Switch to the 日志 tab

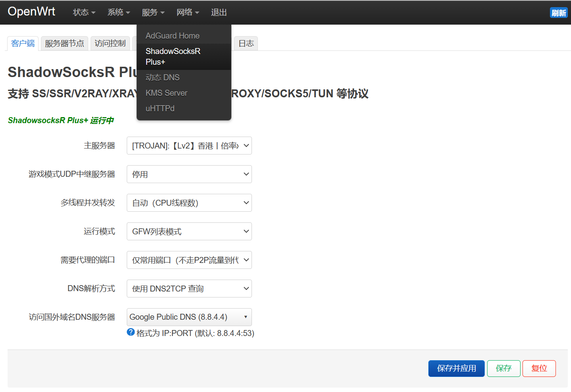click(x=246, y=43)
